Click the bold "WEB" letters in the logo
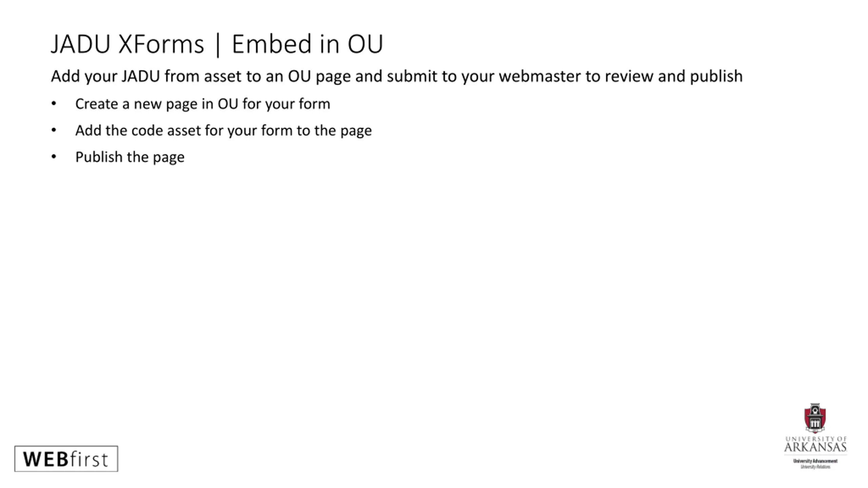 [x=46, y=459]
